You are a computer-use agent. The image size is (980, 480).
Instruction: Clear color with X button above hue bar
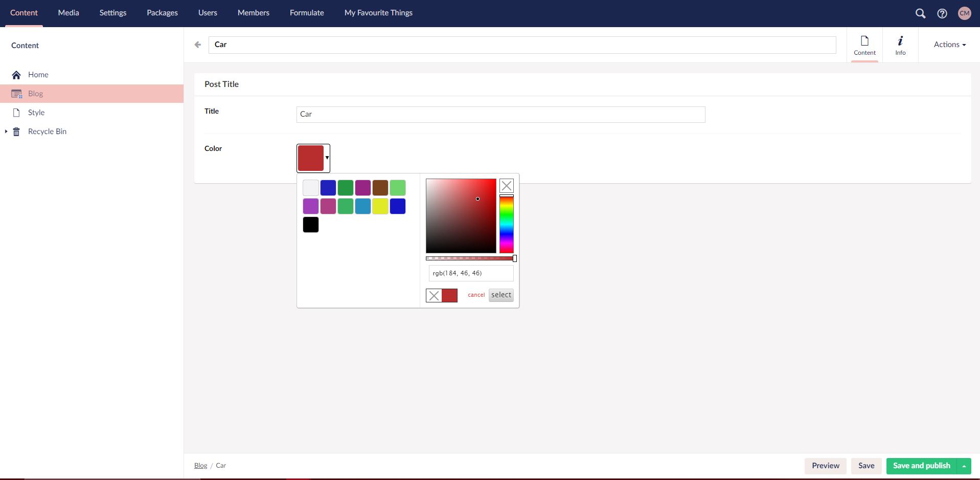[507, 186]
